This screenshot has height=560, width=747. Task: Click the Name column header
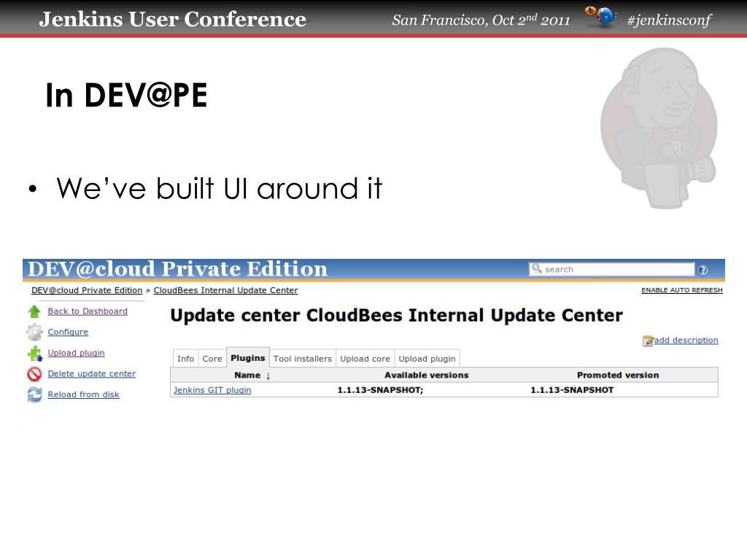tap(247, 376)
